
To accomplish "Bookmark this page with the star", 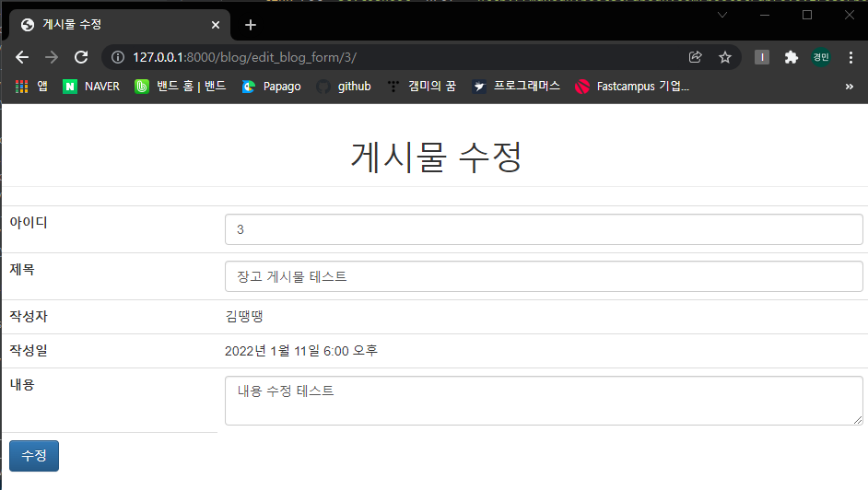I will click(724, 57).
